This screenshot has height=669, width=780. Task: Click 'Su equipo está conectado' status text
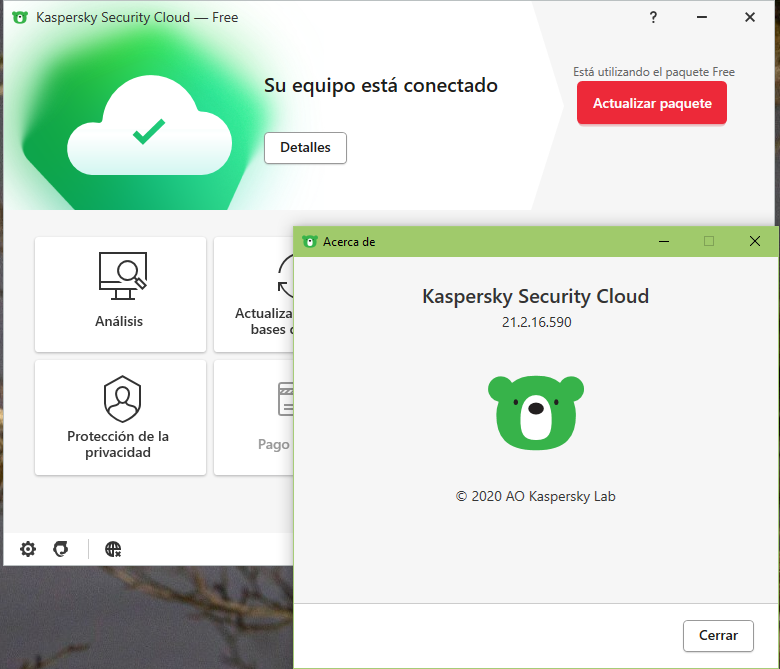pos(381,86)
